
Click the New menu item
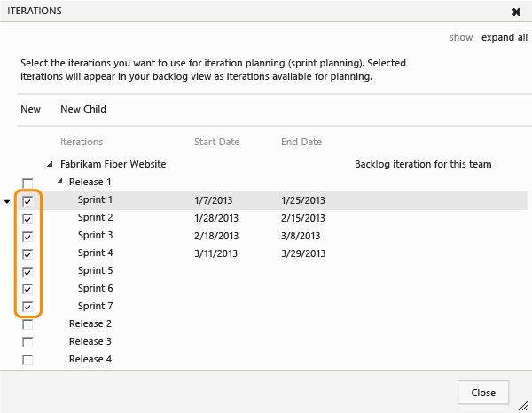pyautogui.click(x=31, y=109)
